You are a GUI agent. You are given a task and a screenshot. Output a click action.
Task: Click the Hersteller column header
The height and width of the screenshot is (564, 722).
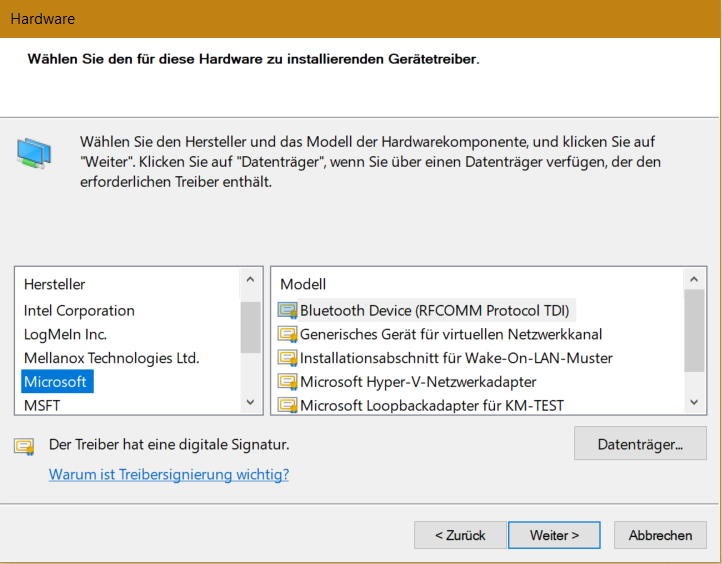click(x=54, y=285)
